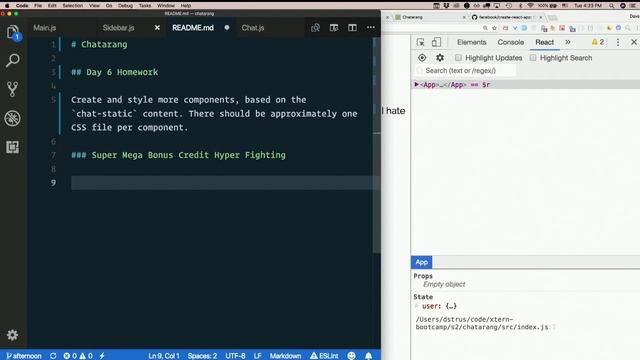Image resolution: width=640 pixels, height=360 pixels.
Task: Open Code menu in menu bar
Action: click(22, 6)
